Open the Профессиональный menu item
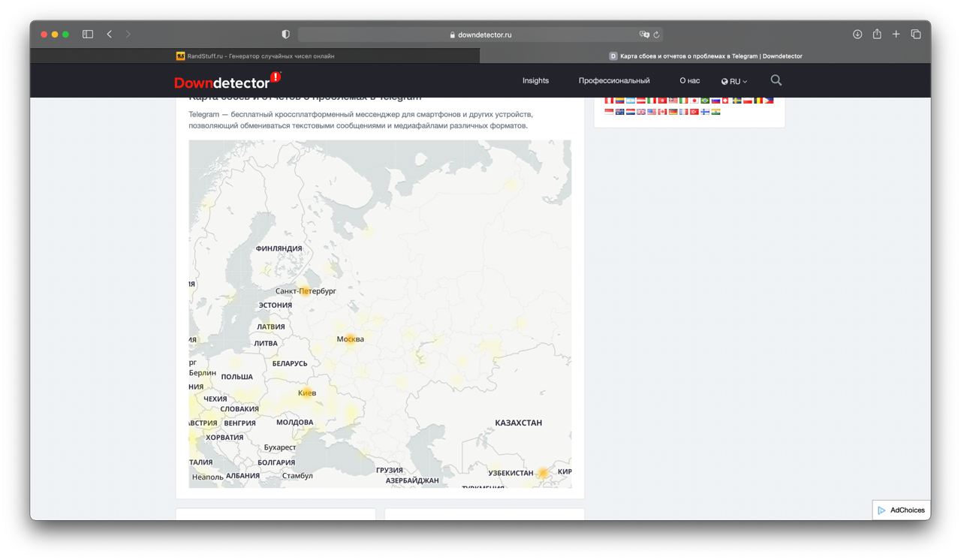This screenshot has height=560, width=961. pos(614,80)
